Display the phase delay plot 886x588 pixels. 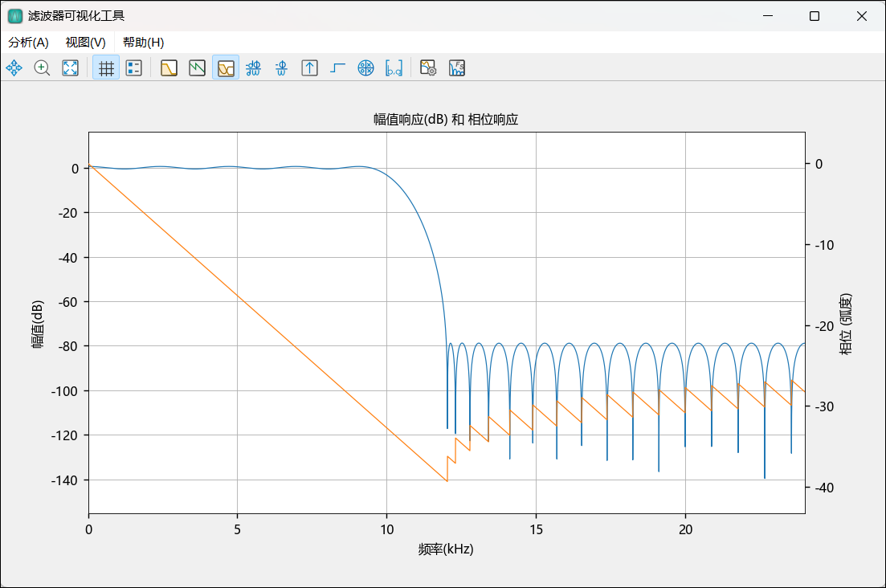coord(281,68)
